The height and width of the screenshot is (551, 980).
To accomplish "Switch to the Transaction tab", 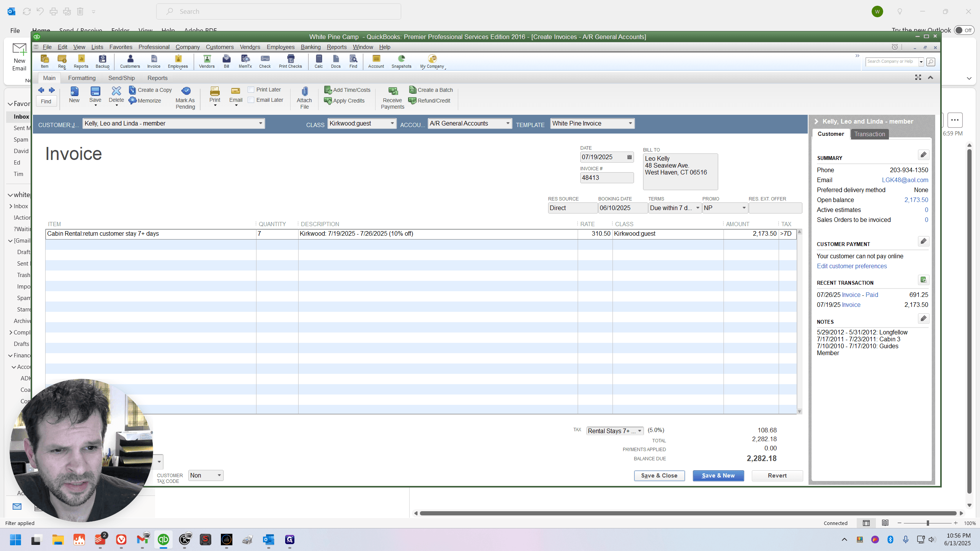I will point(869,134).
